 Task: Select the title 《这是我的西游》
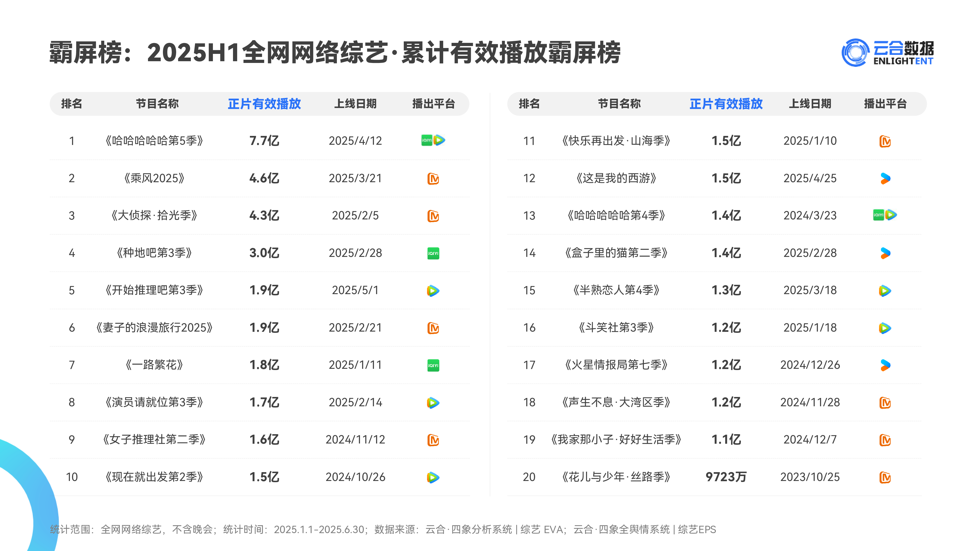[x=616, y=178]
